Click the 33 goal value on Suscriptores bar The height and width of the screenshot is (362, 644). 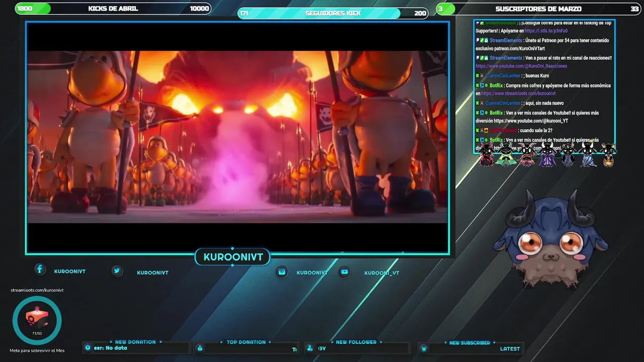[634, 9]
